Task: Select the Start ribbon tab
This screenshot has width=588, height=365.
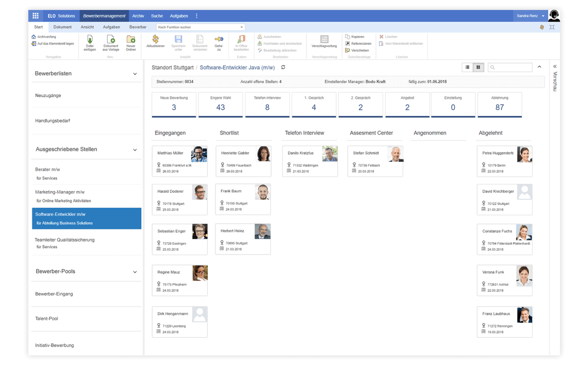Action: coord(38,27)
